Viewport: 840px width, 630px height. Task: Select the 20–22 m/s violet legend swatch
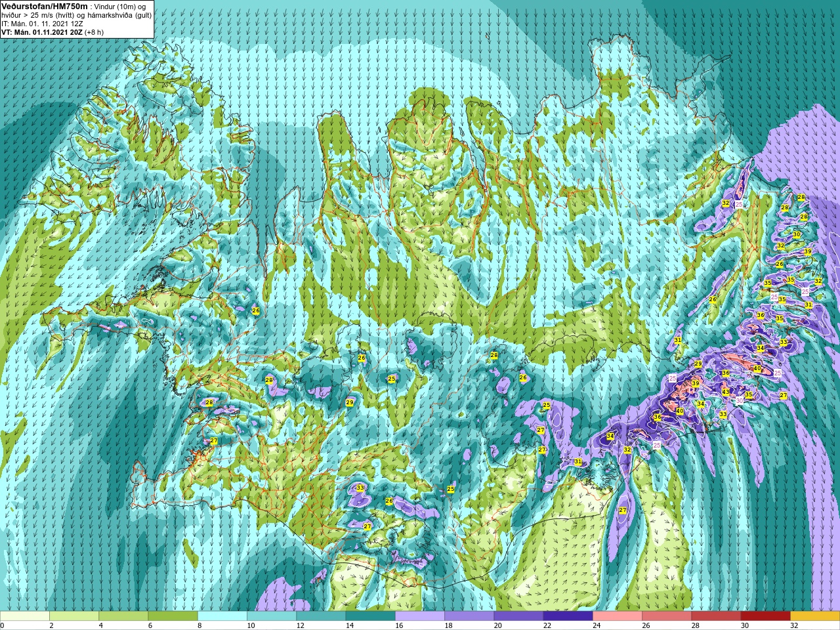pyautogui.click(x=518, y=616)
